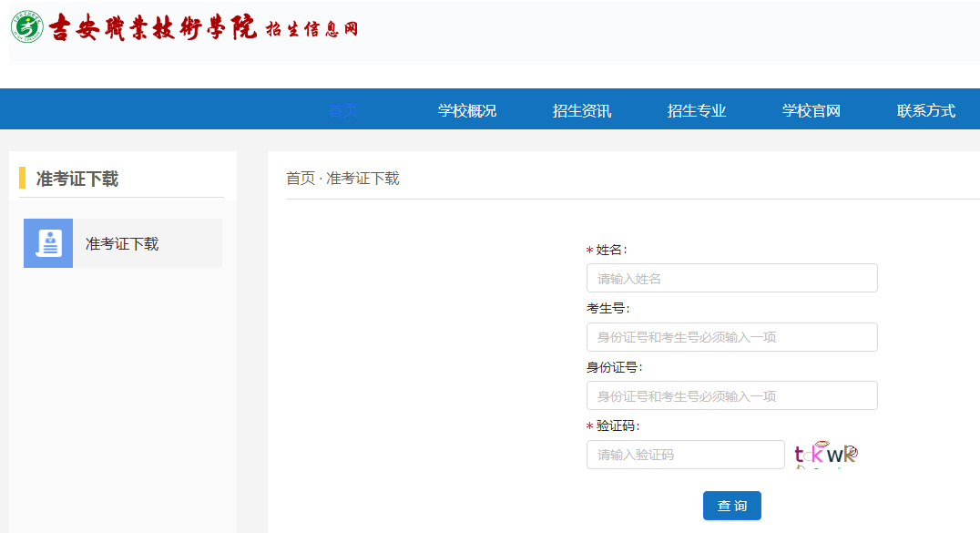The width and height of the screenshot is (980, 533).
Task: Select 准考证下载 sidebar item label
Action: [x=122, y=243]
